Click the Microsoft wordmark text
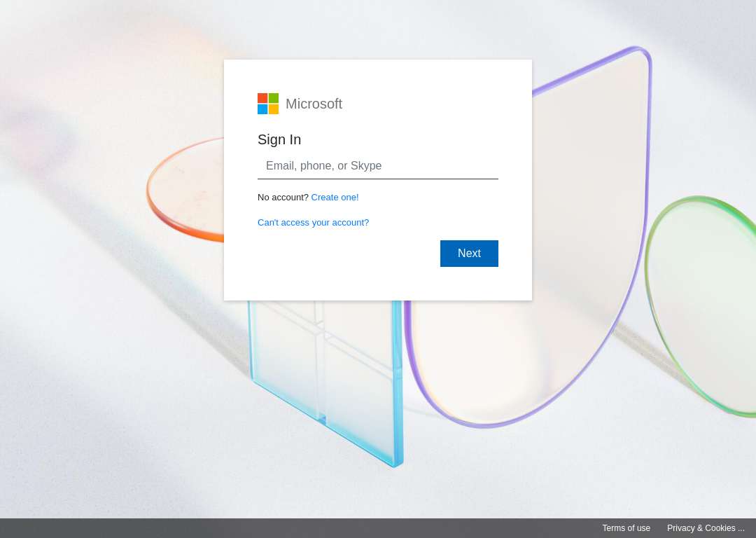This screenshot has height=538, width=756. click(x=314, y=104)
